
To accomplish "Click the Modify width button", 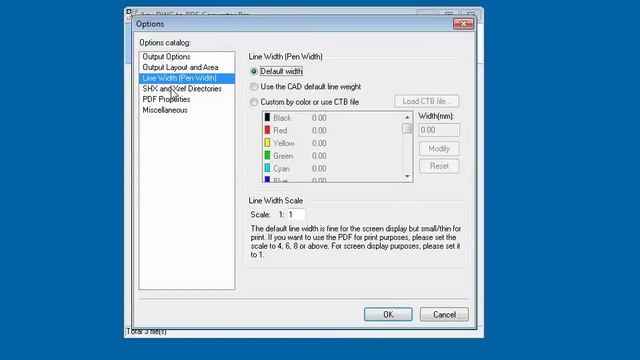I will pyautogui.click(x=439, y=149).
